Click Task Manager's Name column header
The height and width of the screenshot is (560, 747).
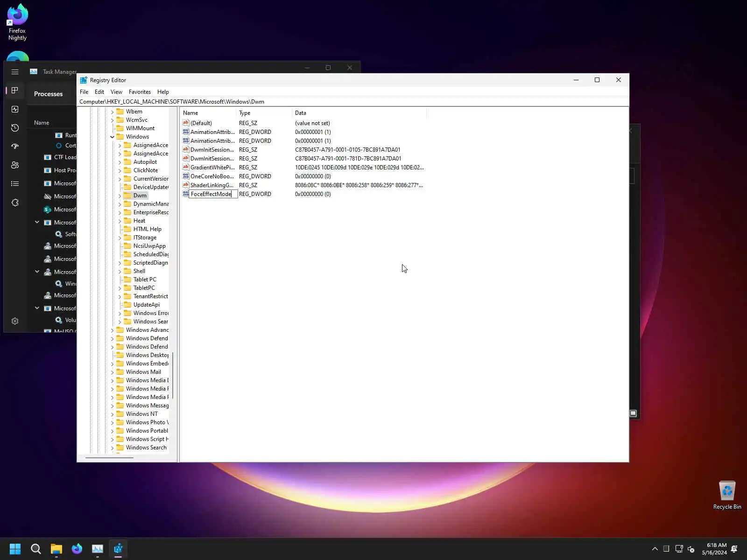(x=42, y=123)
